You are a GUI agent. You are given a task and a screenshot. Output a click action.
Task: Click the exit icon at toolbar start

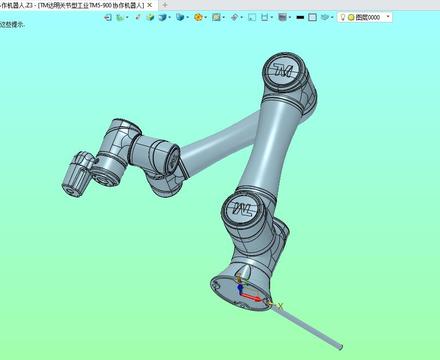(108, 17)
